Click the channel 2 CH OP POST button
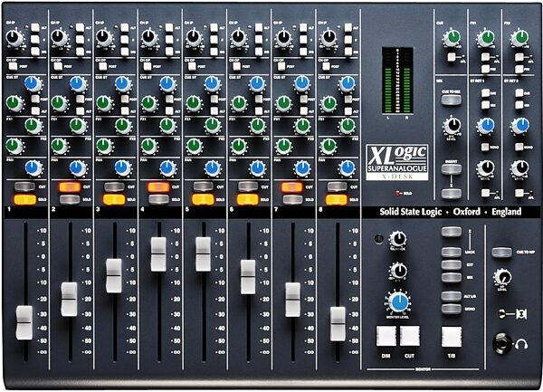543x392 pixels. coord(58,66)
